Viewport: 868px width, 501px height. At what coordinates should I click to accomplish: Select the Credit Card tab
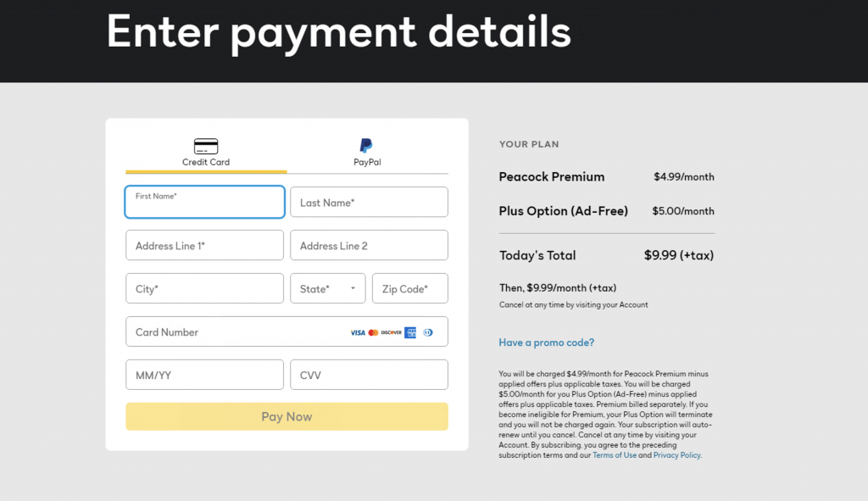click(206, 153)
